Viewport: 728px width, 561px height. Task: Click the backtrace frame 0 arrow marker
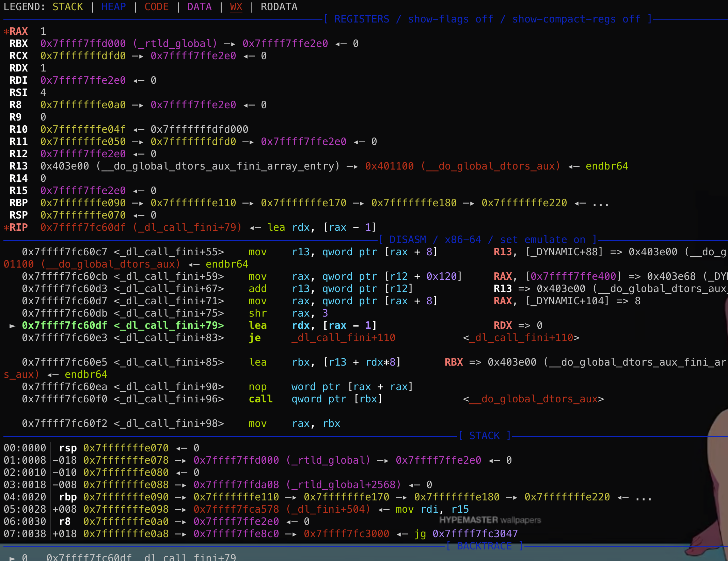click(12, 557)
